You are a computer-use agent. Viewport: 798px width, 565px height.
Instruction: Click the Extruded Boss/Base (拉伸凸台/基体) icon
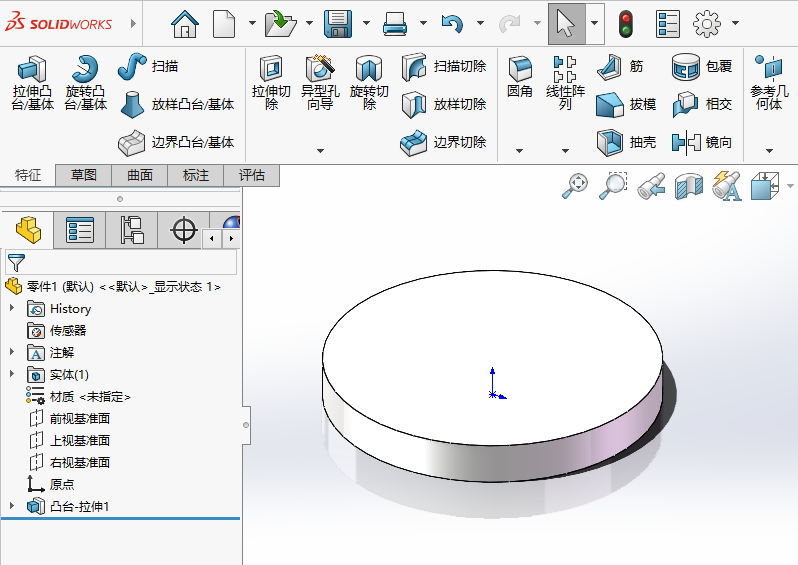click(33, 70)
